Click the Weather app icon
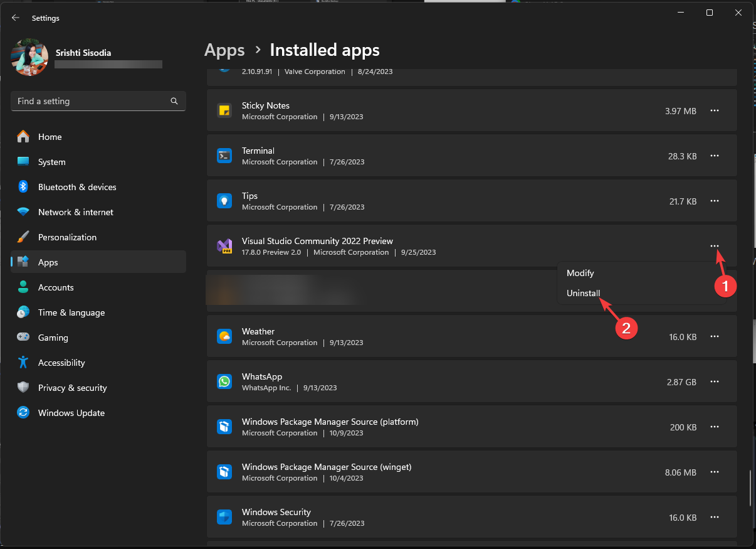The image size is (756, 549). pyautogui.click(x=224, y=336)
